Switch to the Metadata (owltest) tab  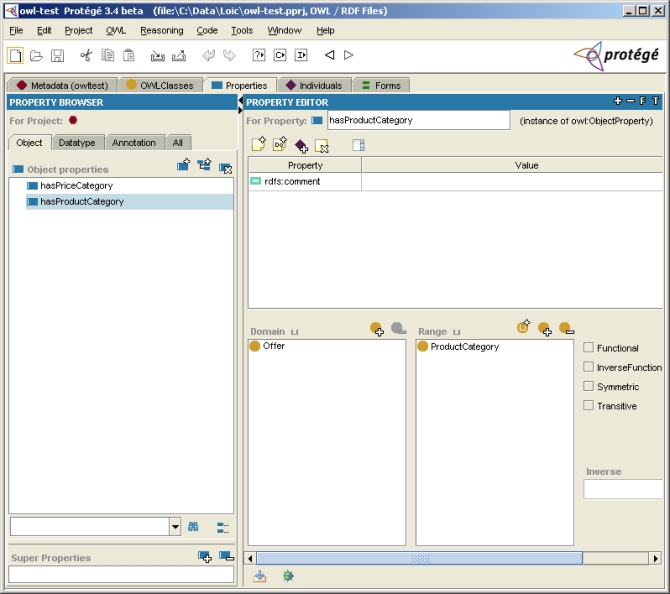tap(62, 85)
